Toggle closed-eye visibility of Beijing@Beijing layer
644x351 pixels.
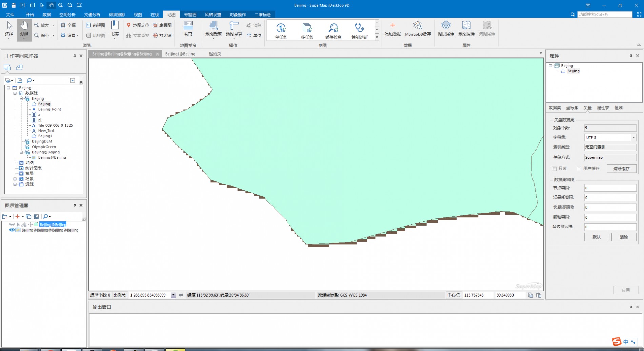(x=12, y=224)
